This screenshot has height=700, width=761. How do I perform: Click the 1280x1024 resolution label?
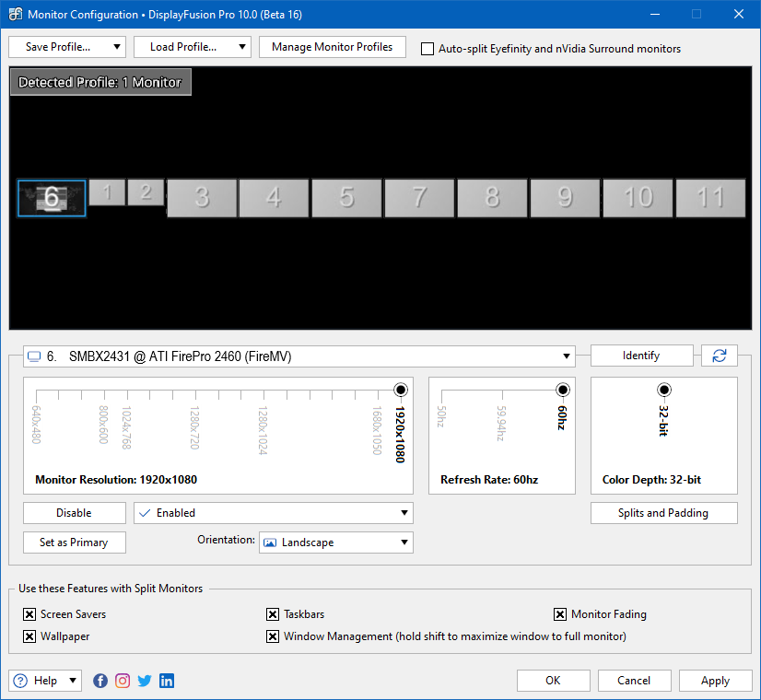[263, 431]
